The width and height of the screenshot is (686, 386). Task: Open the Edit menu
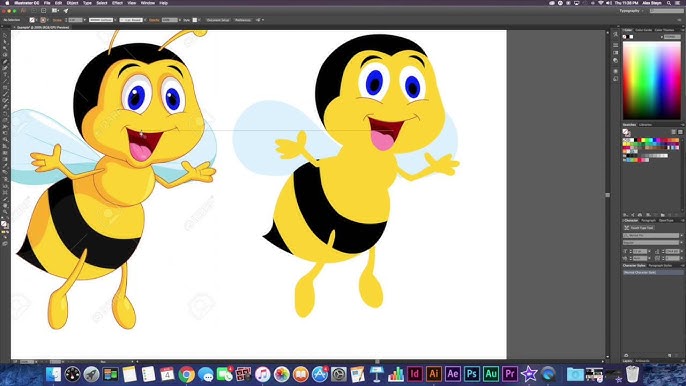pos(58,3)
